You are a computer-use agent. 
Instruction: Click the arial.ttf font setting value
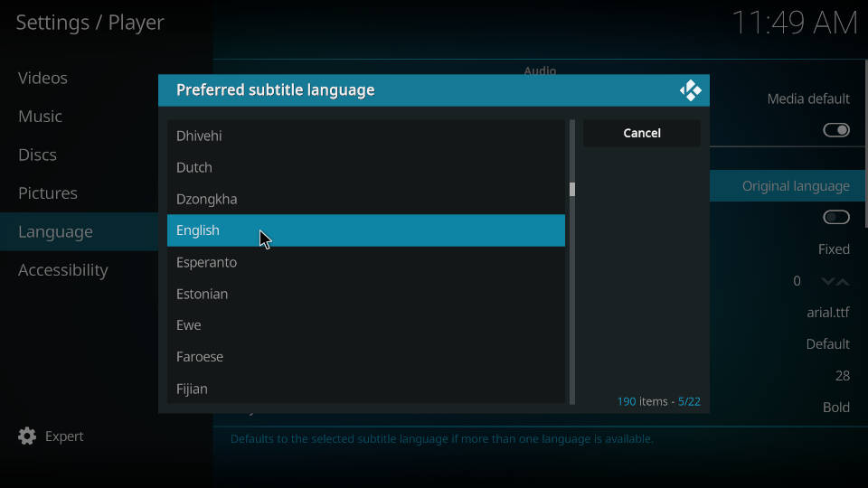827,313
